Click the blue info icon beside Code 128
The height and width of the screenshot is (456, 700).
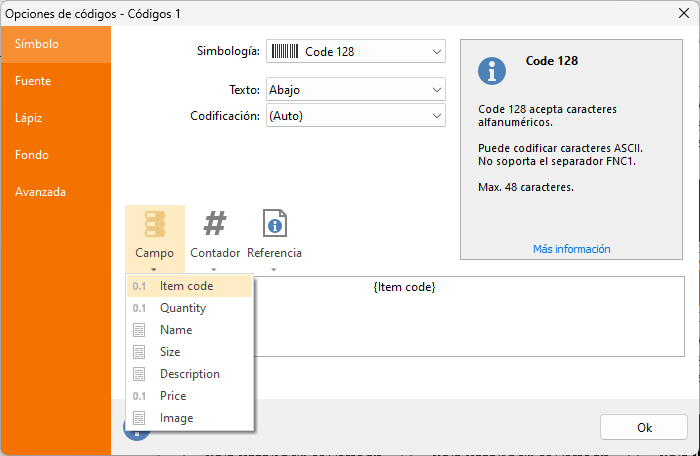tap(492, 71)
